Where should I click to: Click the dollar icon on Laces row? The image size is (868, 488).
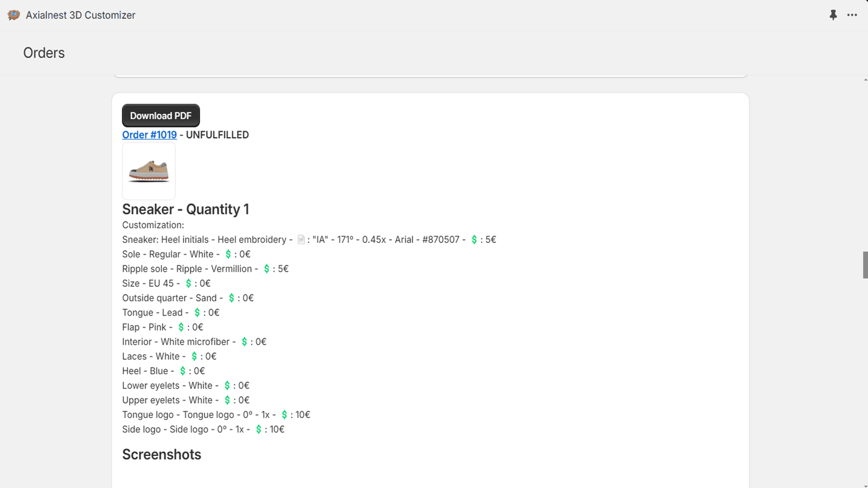pos(194,357)
